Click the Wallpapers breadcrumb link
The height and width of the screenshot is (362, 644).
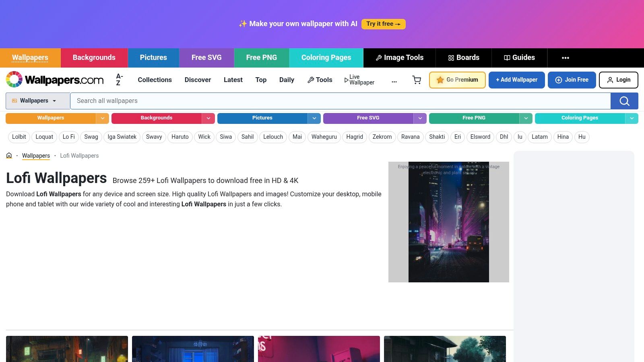point(36,156)
